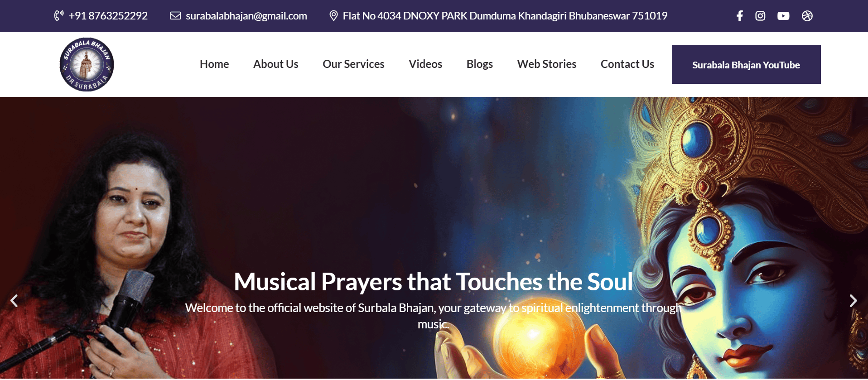Viewport: 868px width, 380px height.
Task: Click the phone call icon
Action: 59,16
